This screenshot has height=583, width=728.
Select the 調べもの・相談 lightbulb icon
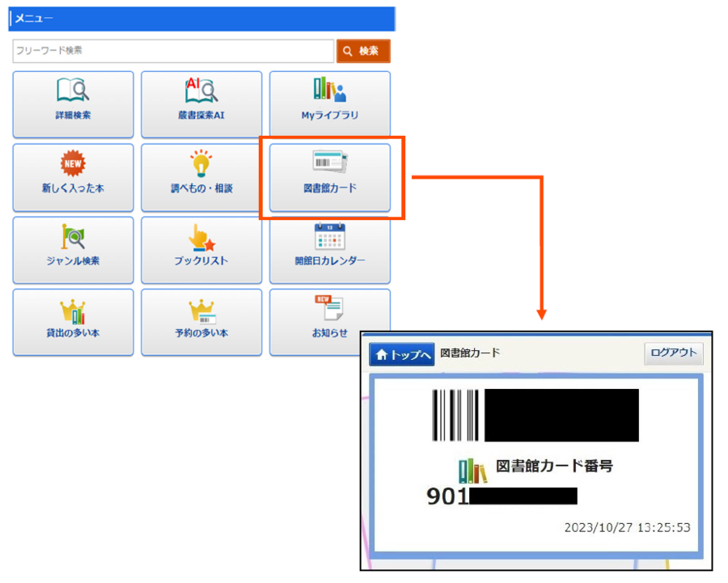click(201, 163)
